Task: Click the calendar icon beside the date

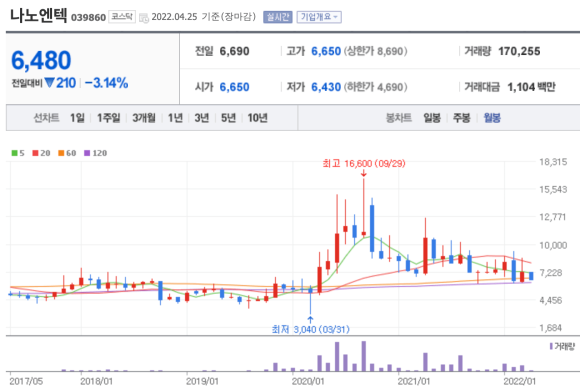Action: [144, 17]
